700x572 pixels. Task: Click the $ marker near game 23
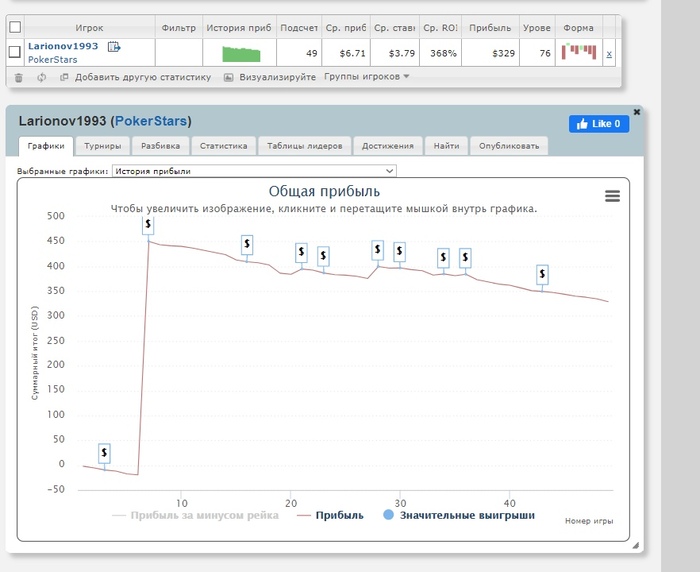323,256
